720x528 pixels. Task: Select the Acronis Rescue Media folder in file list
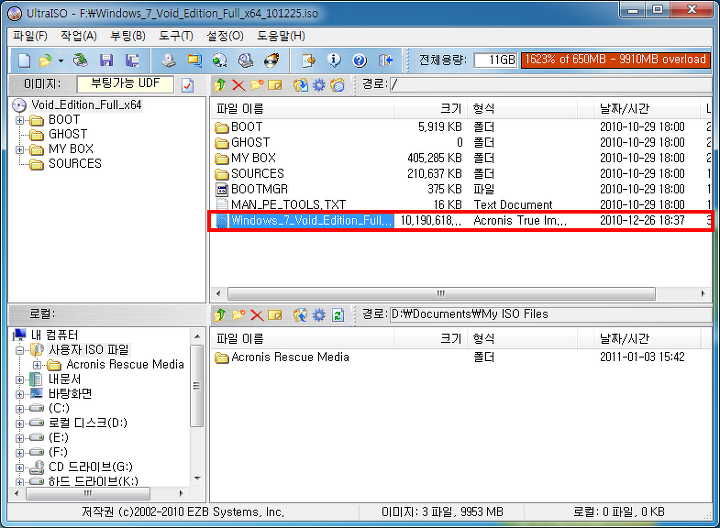pyautogui.click(x=290, y=357)
